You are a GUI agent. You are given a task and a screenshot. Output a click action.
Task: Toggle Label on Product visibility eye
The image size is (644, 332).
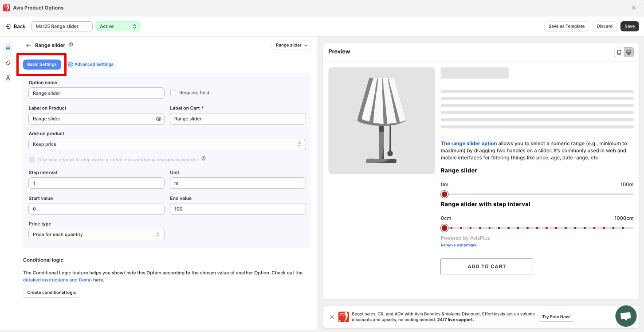159,119
